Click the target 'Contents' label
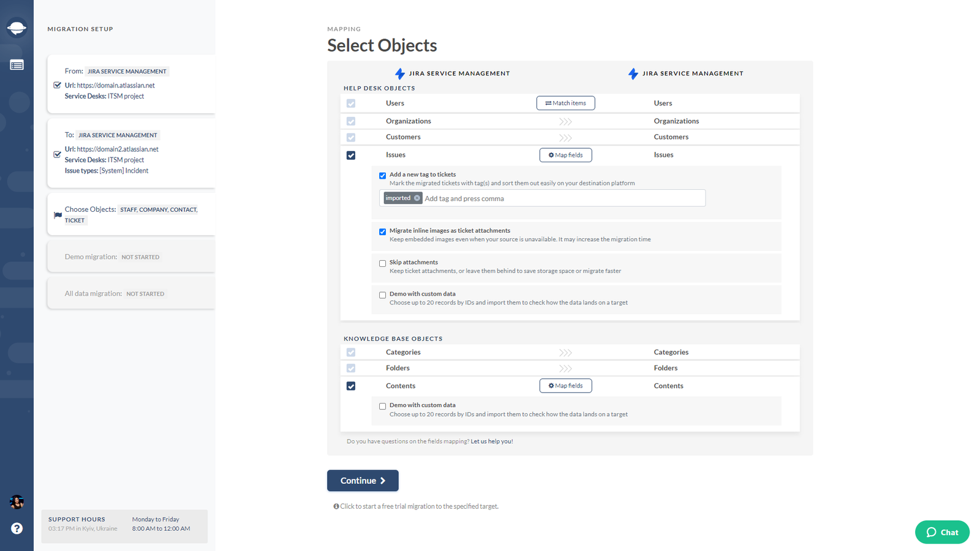The height and width of the screenshot is (551, 980). point(668,386)
